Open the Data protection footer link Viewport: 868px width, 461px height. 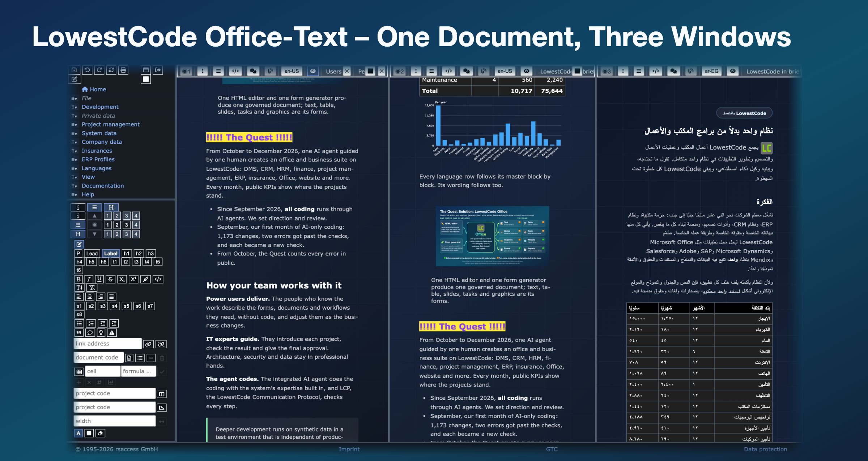tap(765, 449)
